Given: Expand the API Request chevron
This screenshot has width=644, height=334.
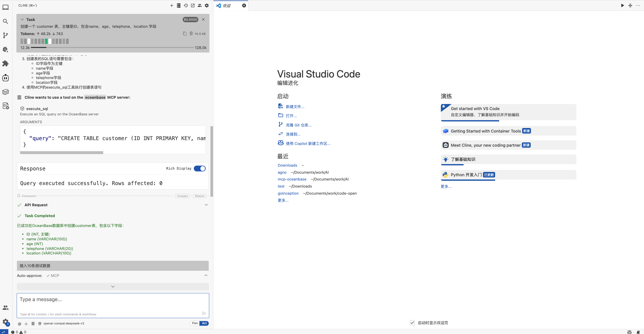Looking at the screenshot, I should click(206, 205).
